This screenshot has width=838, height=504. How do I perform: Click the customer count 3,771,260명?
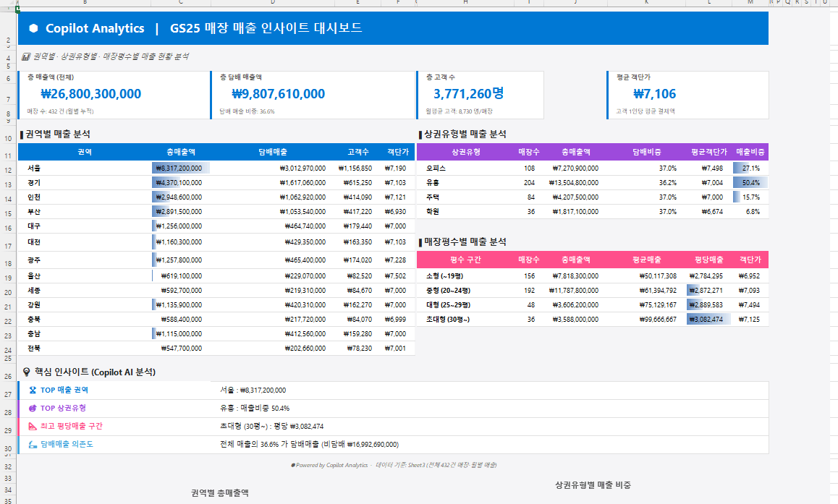[x=468, y=94]
